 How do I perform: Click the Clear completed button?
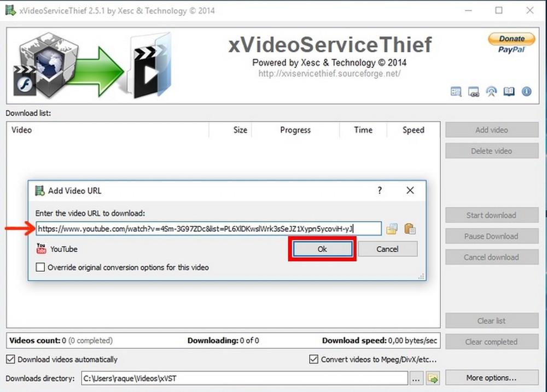coord(492,342)
